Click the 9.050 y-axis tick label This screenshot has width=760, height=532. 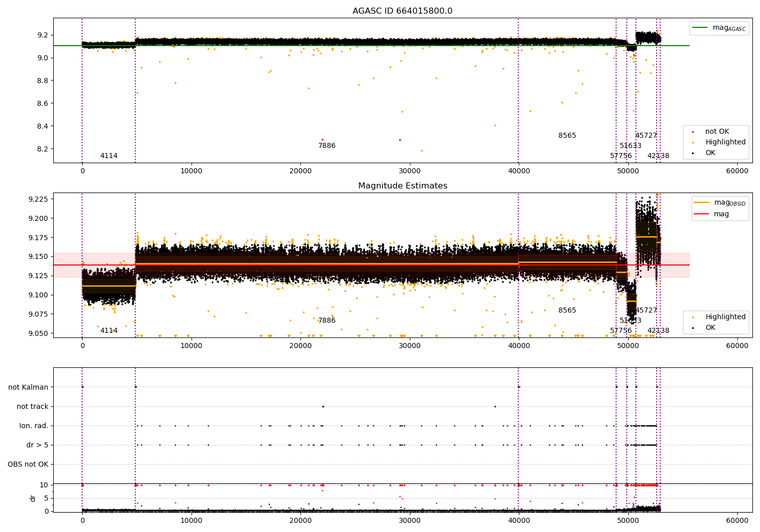click(39, 333)
